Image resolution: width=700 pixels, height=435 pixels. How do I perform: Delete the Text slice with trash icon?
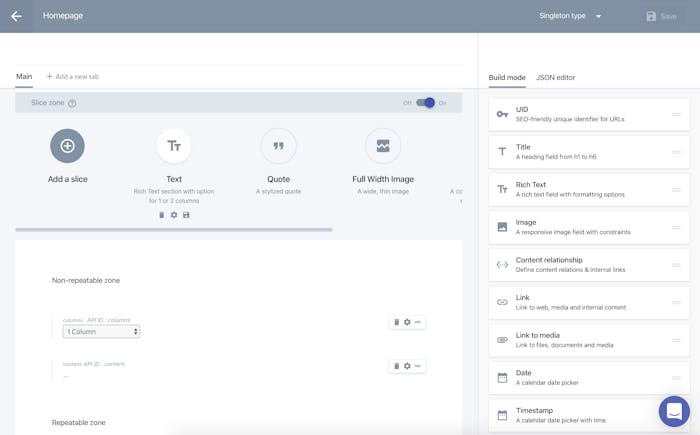(162, 215)
